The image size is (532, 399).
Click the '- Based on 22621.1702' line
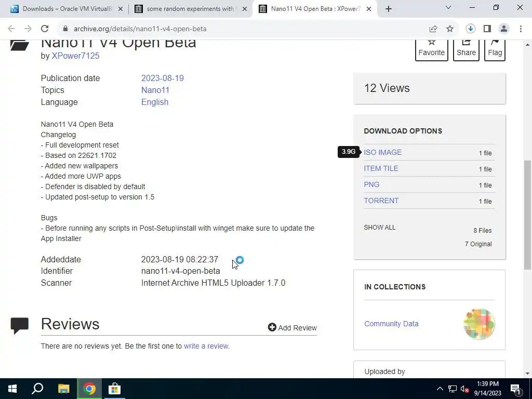coord(78,155)
